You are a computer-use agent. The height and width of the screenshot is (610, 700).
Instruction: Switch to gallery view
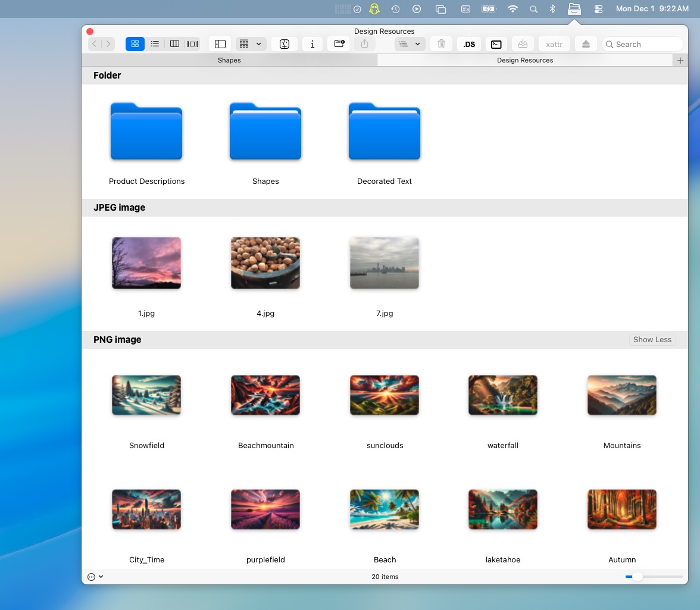192,43
